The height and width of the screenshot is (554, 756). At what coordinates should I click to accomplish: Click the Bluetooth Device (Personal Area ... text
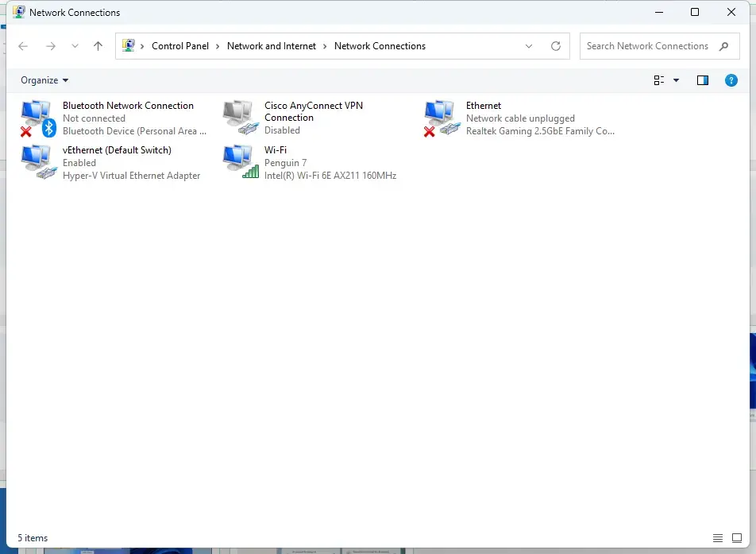[x=134, y=131]
